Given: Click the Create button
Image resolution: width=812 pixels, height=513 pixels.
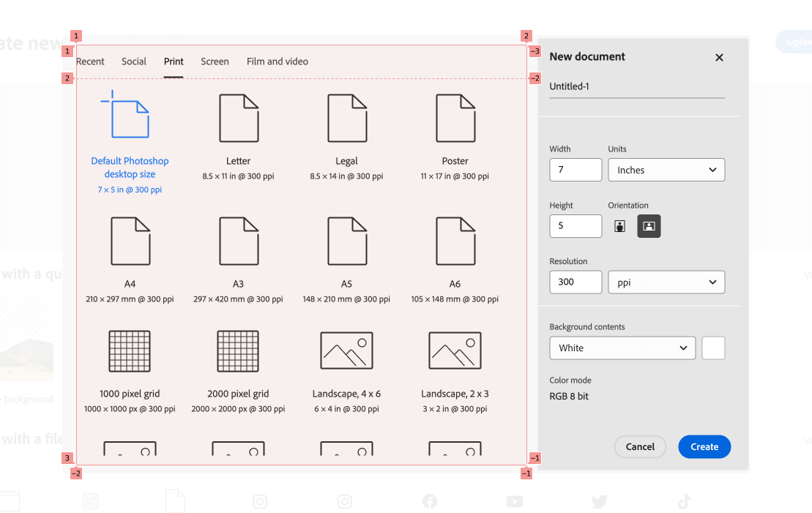Looking at the screenshot, I should pos(704,446).
